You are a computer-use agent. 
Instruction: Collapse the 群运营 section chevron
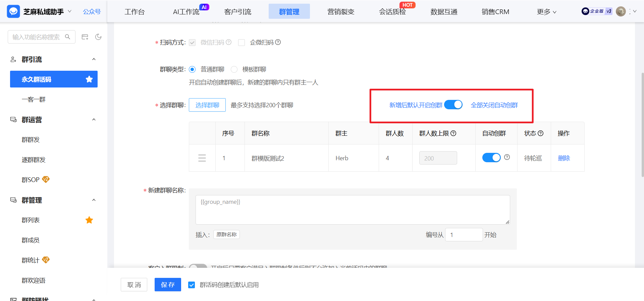(94, 120)
